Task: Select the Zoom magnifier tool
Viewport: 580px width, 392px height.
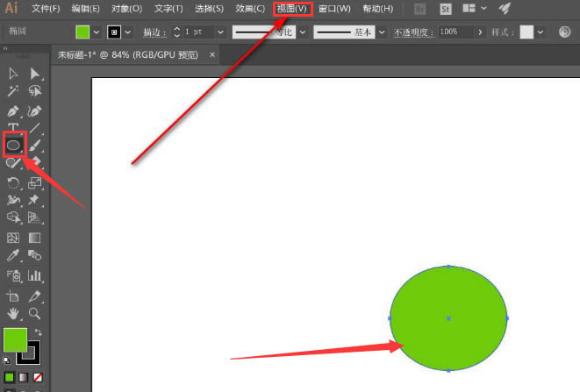Action: pyautogui.click(x=35, y=314)
